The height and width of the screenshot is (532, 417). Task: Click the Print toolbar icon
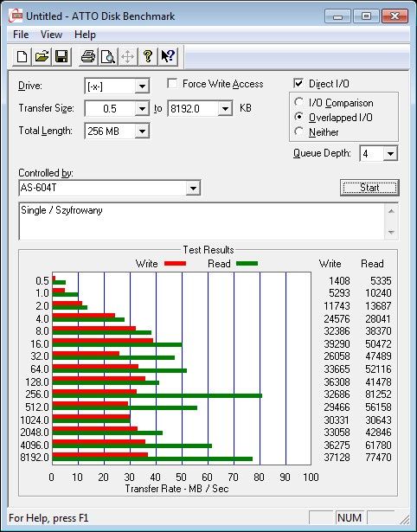tap(88, 56)
